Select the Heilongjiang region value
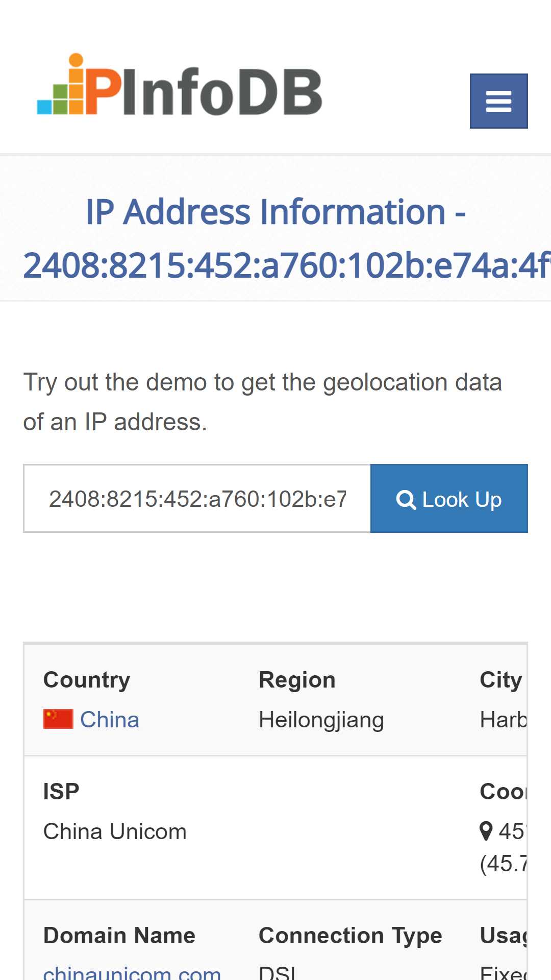The width and height of the screenshot is (551, 980). [321, 720]
